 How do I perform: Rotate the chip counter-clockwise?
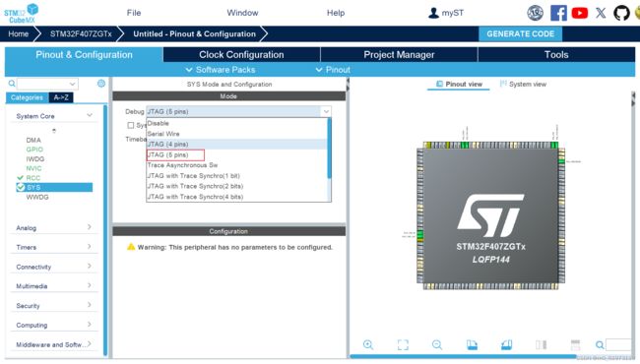pos(506,345)
